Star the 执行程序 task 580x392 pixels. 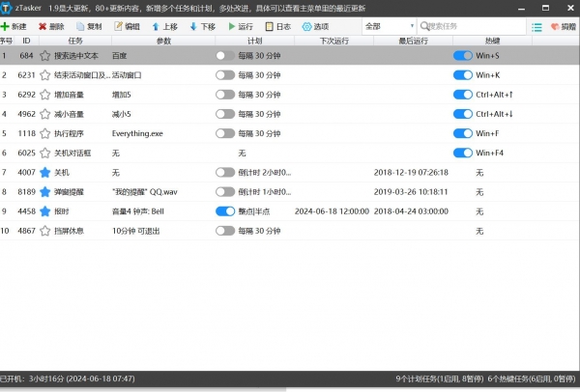[x=45, y=133]
